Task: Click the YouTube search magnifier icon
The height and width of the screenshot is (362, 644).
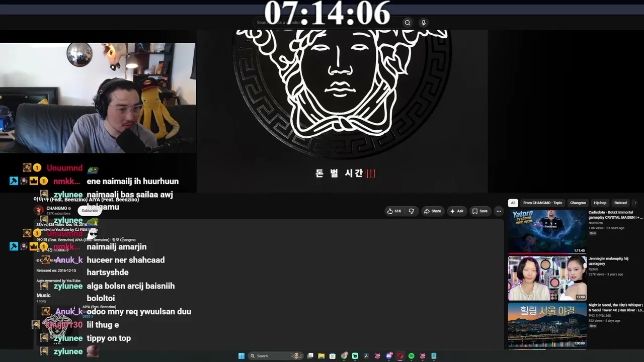Action: click(x=408, y=23)
